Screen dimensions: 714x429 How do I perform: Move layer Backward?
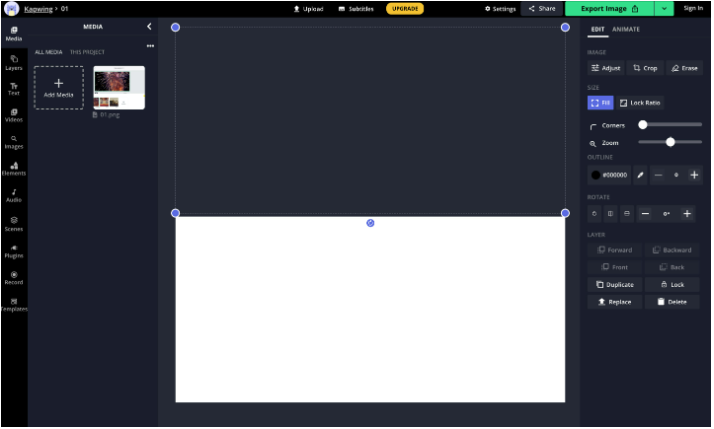point(672,250)
